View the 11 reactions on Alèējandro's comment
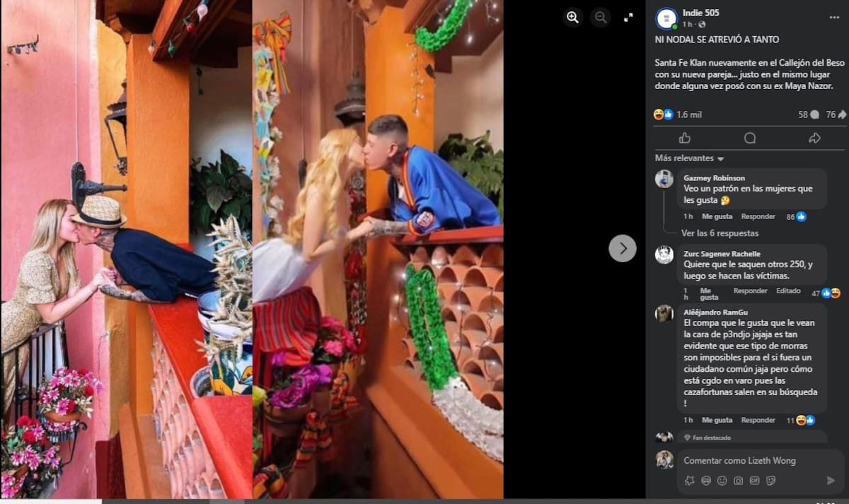Image resolution: width=849 pixels, height=504 pixels. [x=801, y=420]
